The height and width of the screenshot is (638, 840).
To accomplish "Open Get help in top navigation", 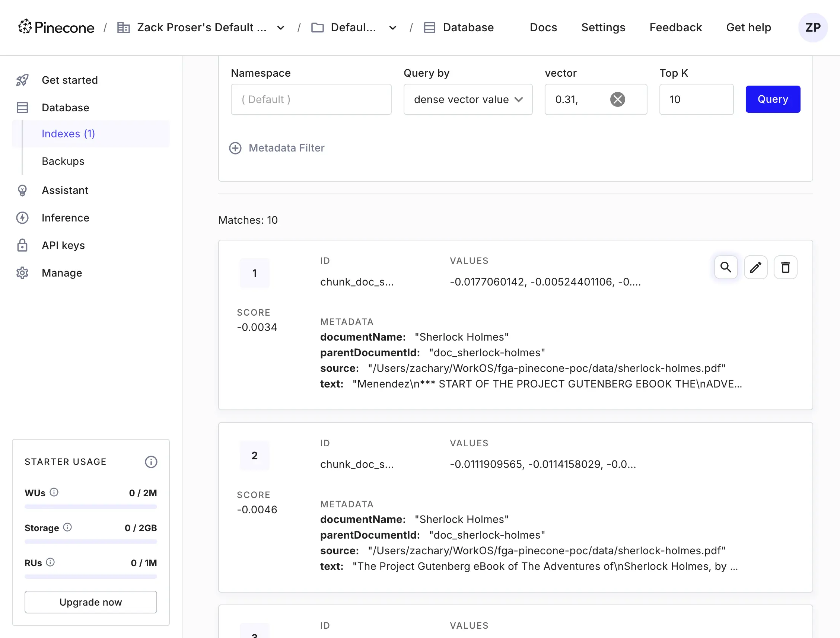I will point(748,27).
